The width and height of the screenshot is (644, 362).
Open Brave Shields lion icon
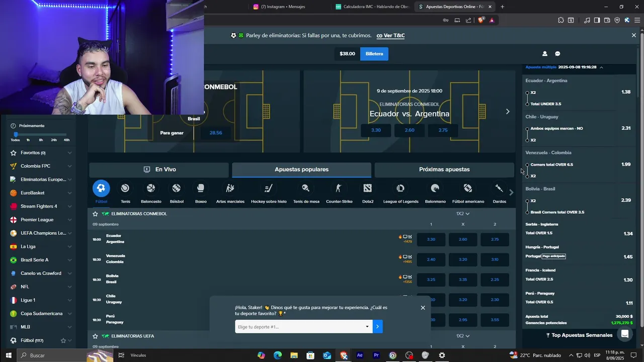click(x=481, y=20)
